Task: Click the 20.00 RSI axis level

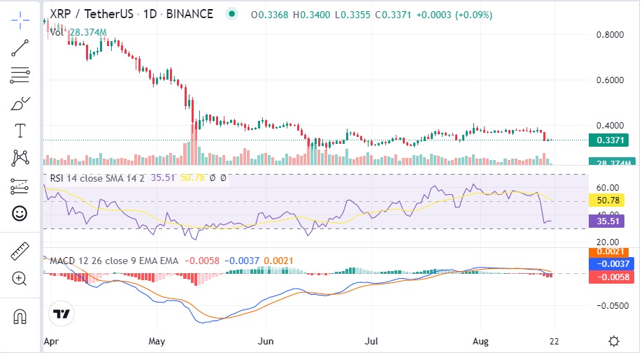Action: pyautogui.click(x=608, y=242)
